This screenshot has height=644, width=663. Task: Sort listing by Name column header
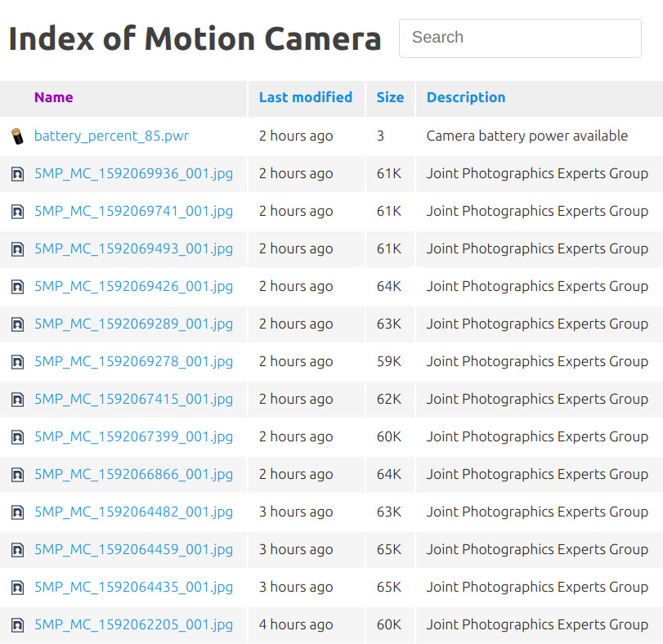[x=53, y=97]
